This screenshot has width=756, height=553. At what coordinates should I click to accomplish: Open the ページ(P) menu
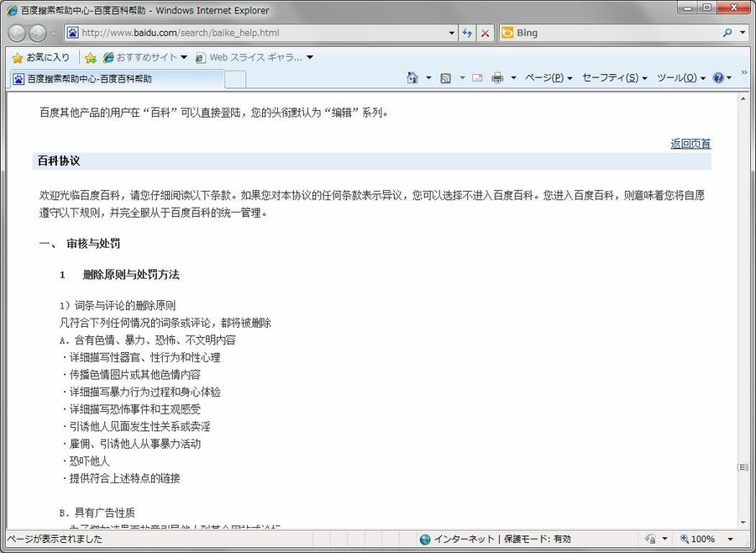548,78
